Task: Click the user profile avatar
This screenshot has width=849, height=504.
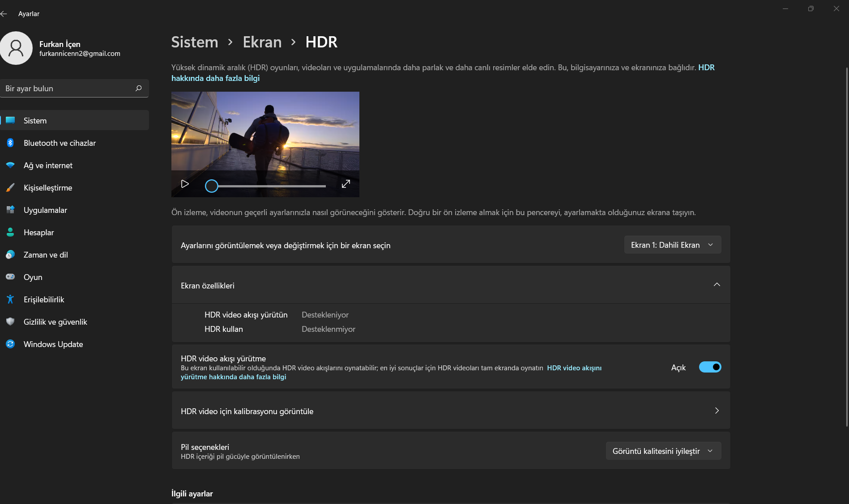Action: (16, 48)
